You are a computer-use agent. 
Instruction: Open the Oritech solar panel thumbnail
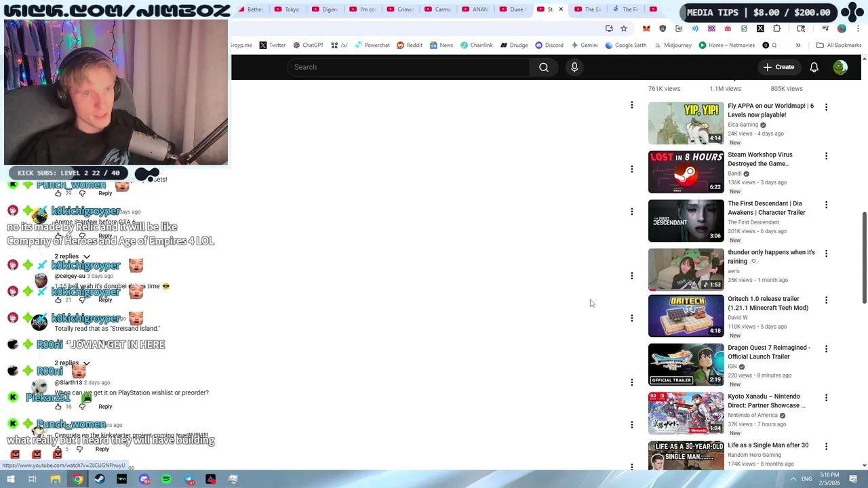click(x=686, y=317)
